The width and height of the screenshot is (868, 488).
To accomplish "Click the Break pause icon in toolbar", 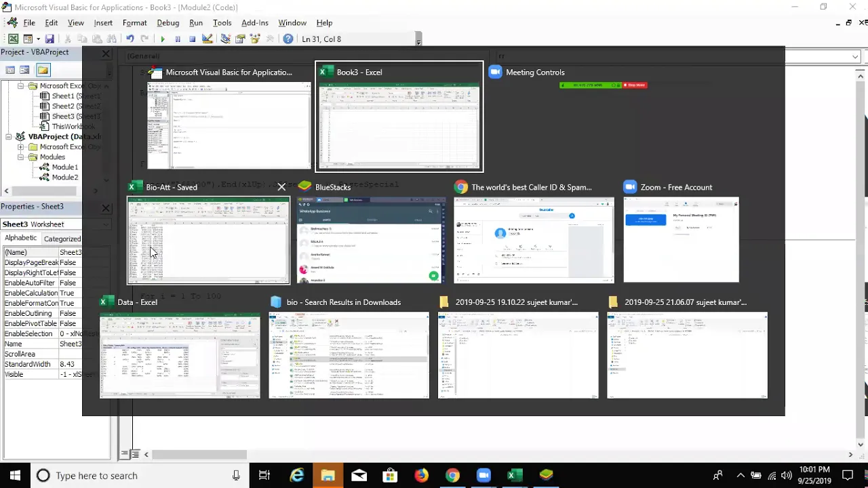I will tap(177, 39).
